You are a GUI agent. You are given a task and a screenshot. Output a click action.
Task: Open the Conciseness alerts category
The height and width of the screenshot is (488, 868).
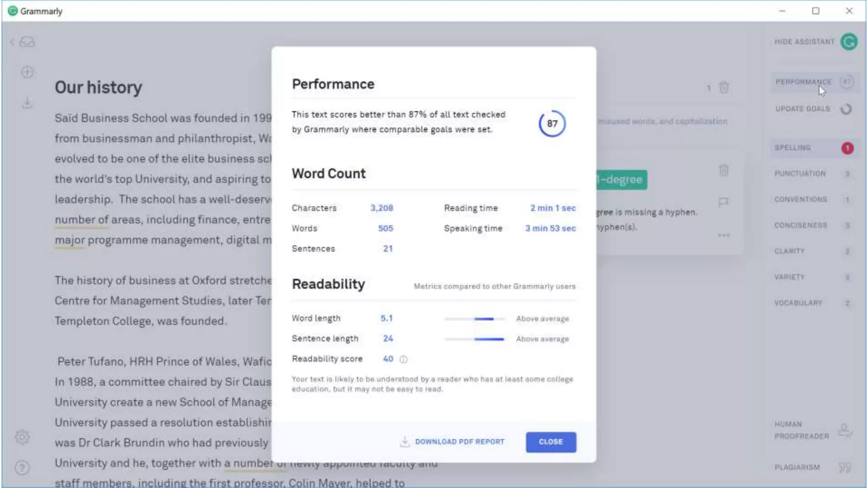pos(801,225)
